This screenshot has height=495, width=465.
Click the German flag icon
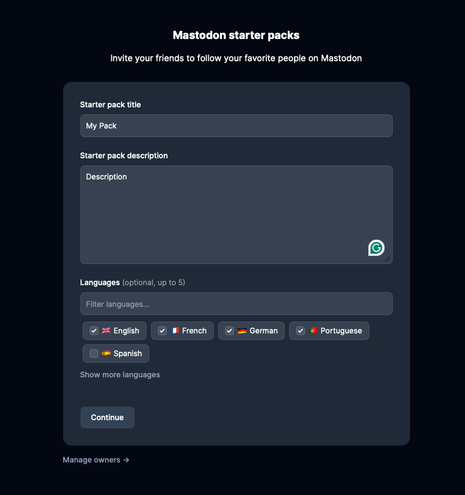pos(242,331)
